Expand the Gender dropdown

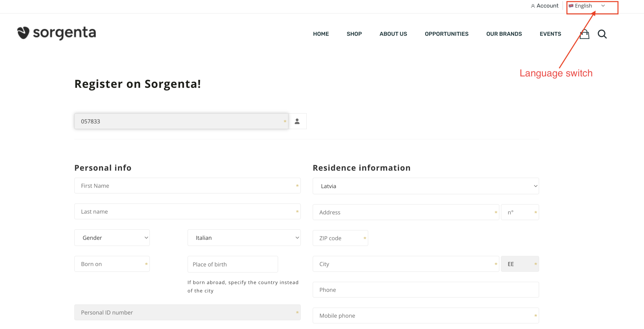112,238
